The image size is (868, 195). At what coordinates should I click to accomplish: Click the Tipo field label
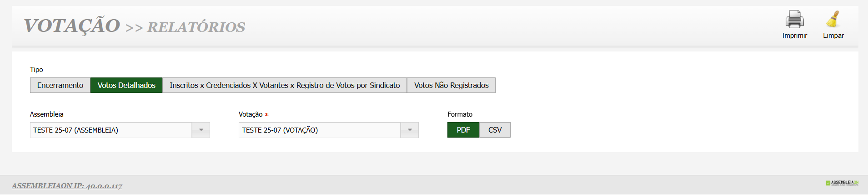(36, 70)
